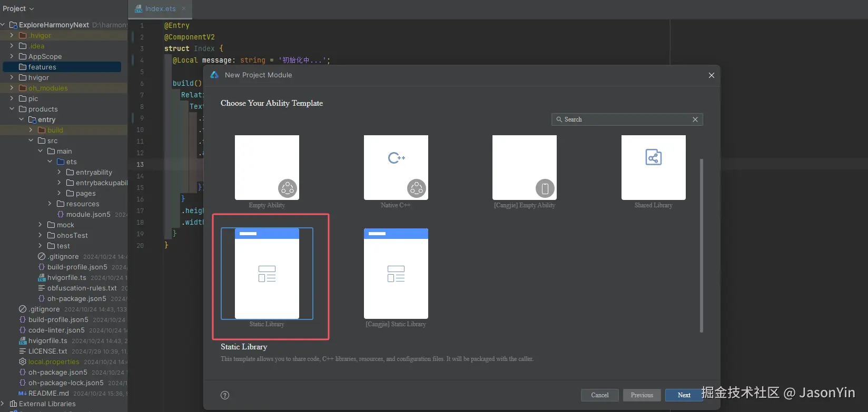868x412 pixels.
Task: Expand External Libraries node
Action: (x=3, y=404)
